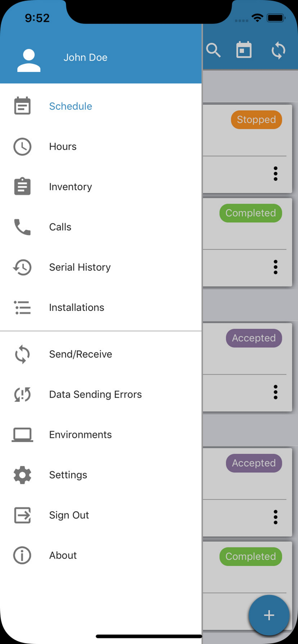Open the three-dot menu below Completed

coord(275,267)
